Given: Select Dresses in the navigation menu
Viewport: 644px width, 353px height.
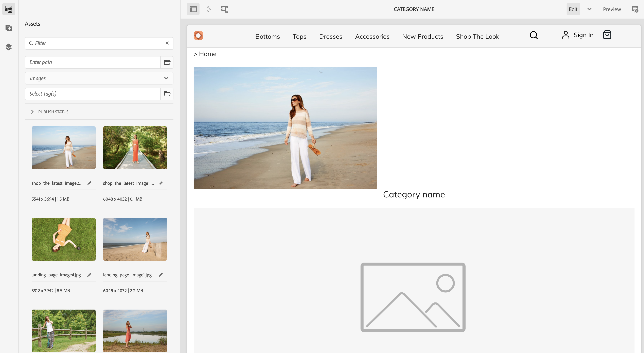Looking at the screenshot, I should coord(330,37).
